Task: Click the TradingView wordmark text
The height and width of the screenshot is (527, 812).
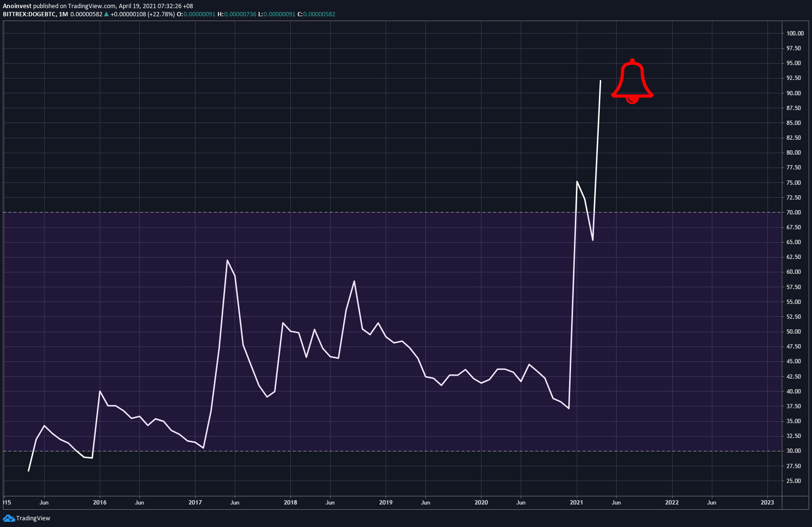Action: coord(33,518)
